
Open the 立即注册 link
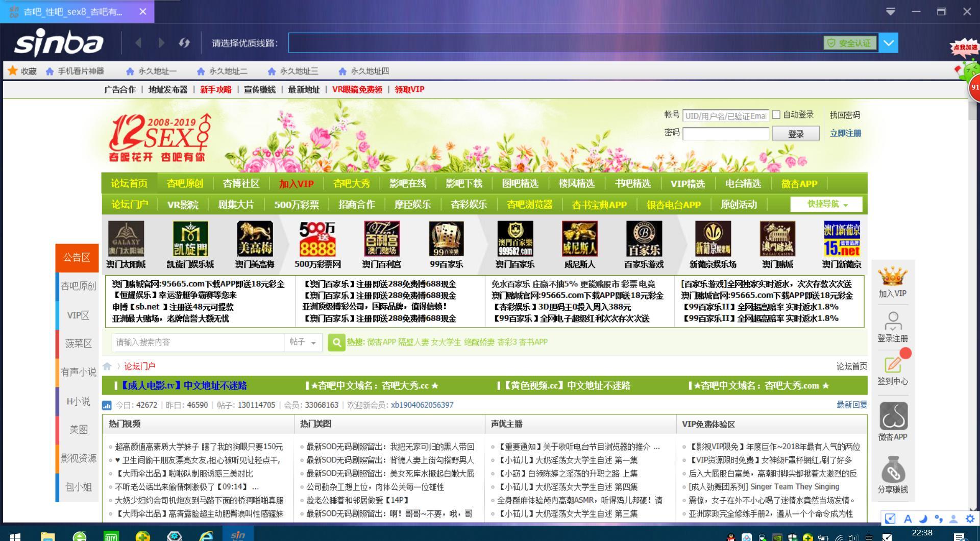845,133
